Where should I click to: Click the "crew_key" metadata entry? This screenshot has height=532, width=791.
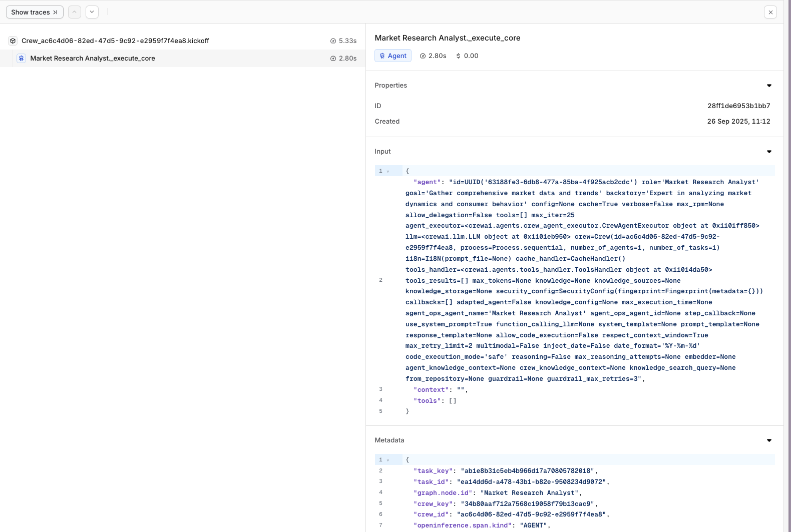tap(506, 504)
